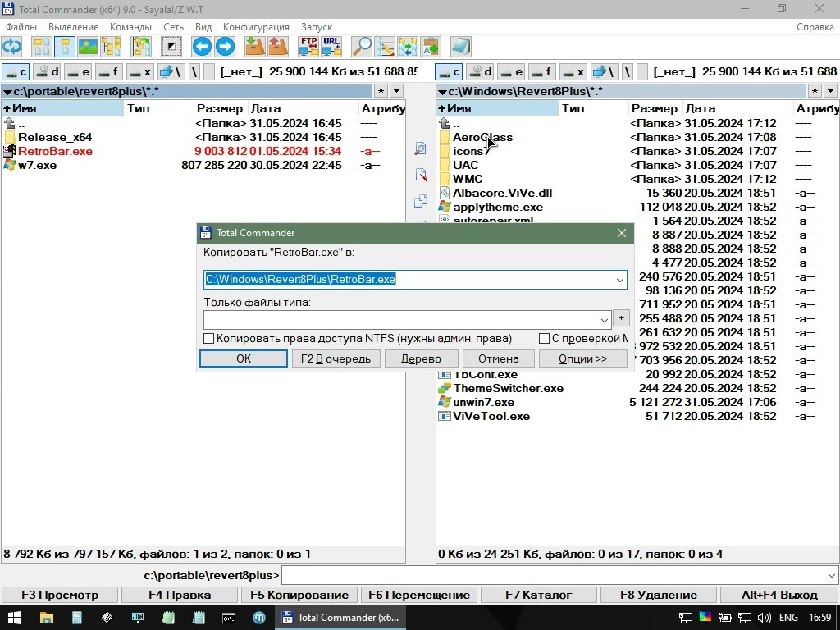Expand dialog with 'Опции >>' button
The height and width of the screenshot is (630, 840).
pyautogui.click(x=583, y=359)
